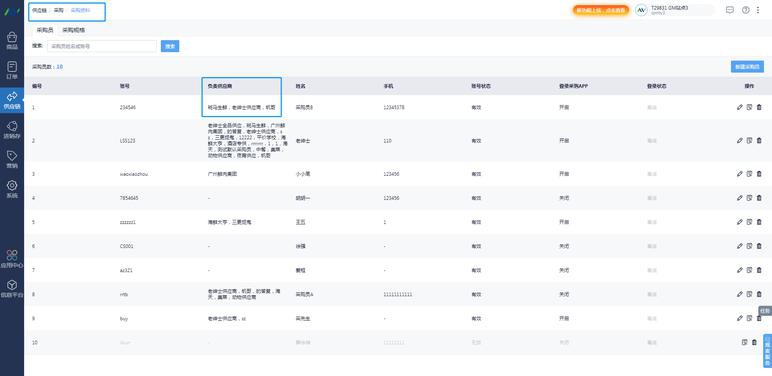Open the 进销存 inventory sidebar icon
Image resolution: width=772 pixels, height=376 pixels.
point(12,130)
